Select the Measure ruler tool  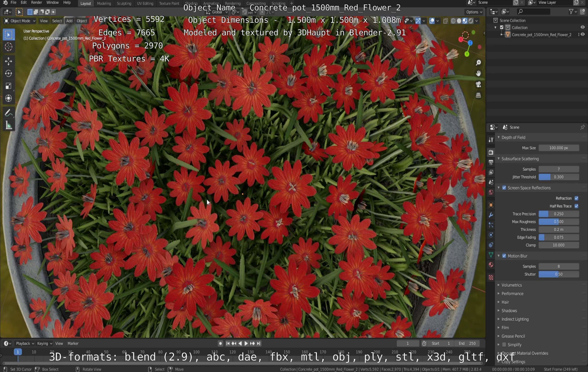pyautogui.click(x=9, y=126)
